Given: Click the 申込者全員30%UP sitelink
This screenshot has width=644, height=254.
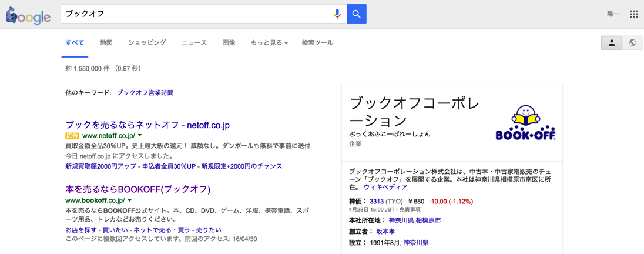Looking at the screenshot, I should (x=170, y=166).
